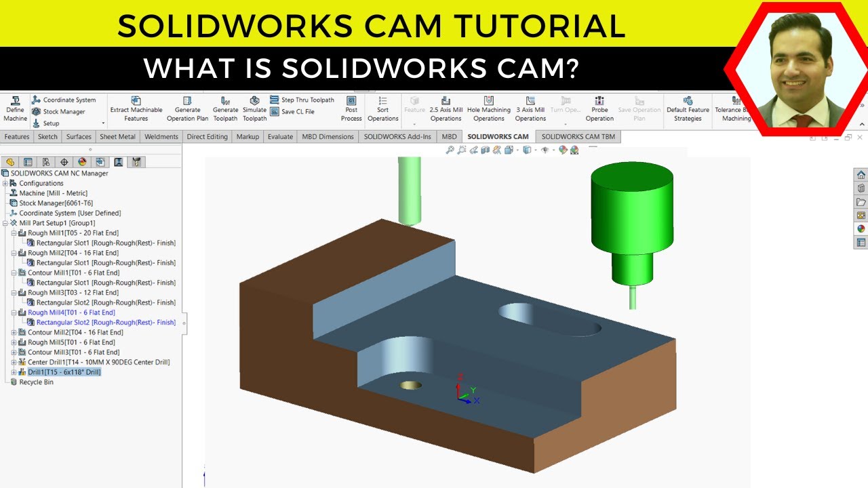The image size is (868, 488).
Task: Insert a Probe Operation
Action: 599,108
